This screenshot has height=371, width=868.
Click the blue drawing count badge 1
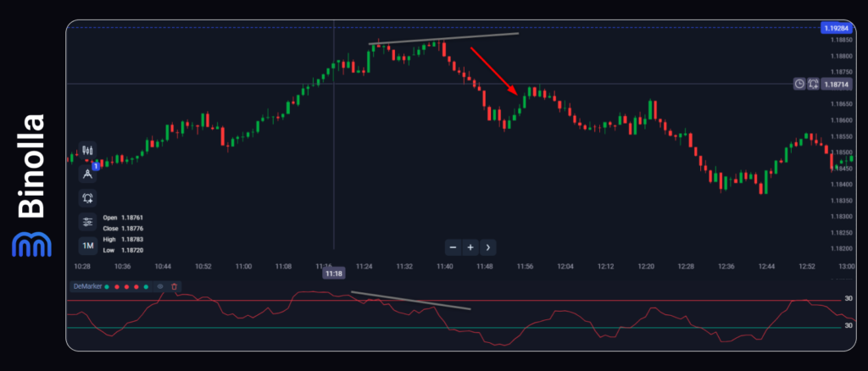[x=95, y=166]
